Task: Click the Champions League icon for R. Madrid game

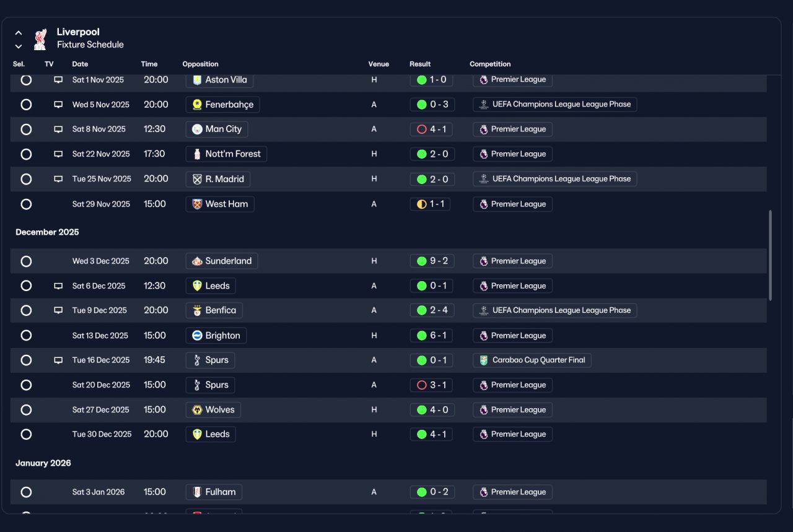Action: pos(484,179)
